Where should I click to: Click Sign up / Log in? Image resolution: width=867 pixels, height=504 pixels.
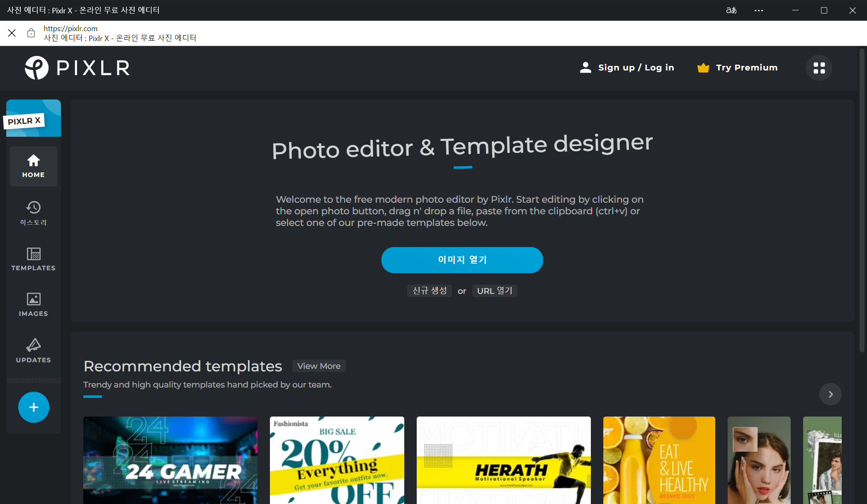(627, 68)
